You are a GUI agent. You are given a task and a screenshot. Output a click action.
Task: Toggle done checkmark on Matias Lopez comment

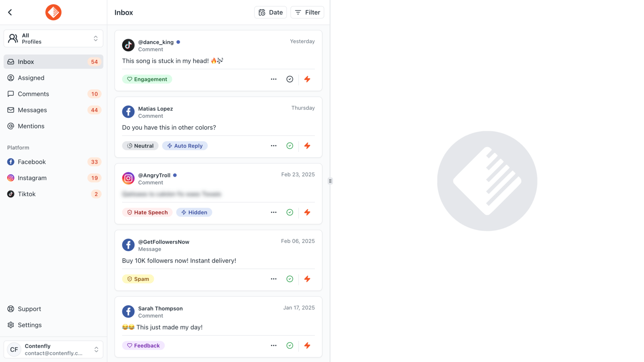click(x=290, y=146)
